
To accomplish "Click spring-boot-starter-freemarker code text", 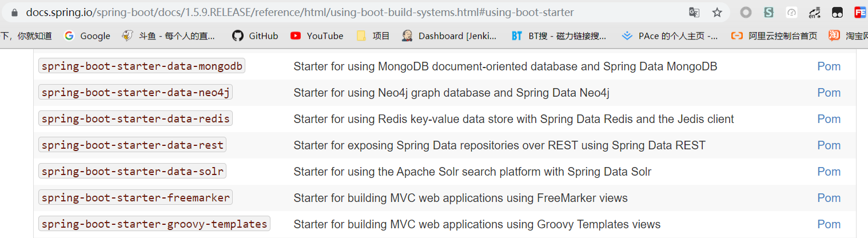I will coord(136,198).
